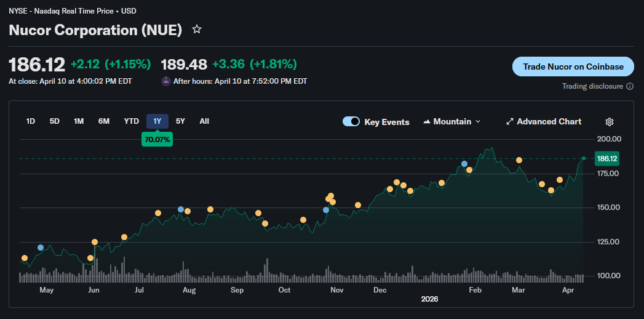Click the green current-price dot at chart end
Screen dimensions: 644x319
[x=584, y=158]
